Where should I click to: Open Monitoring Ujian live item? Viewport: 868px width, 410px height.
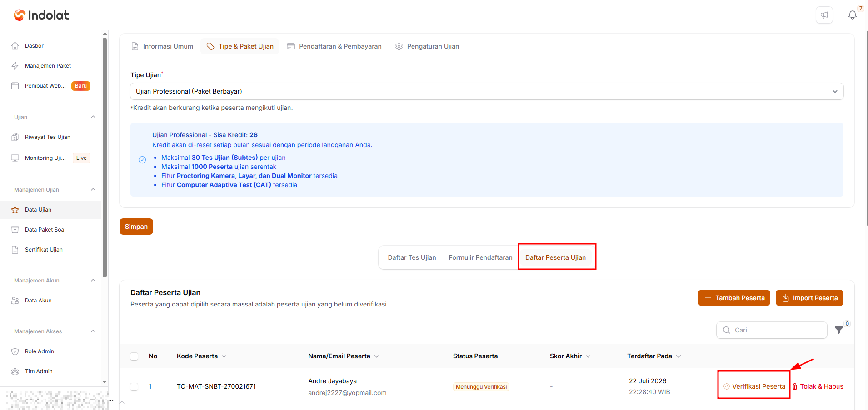[x=45, y=158]
